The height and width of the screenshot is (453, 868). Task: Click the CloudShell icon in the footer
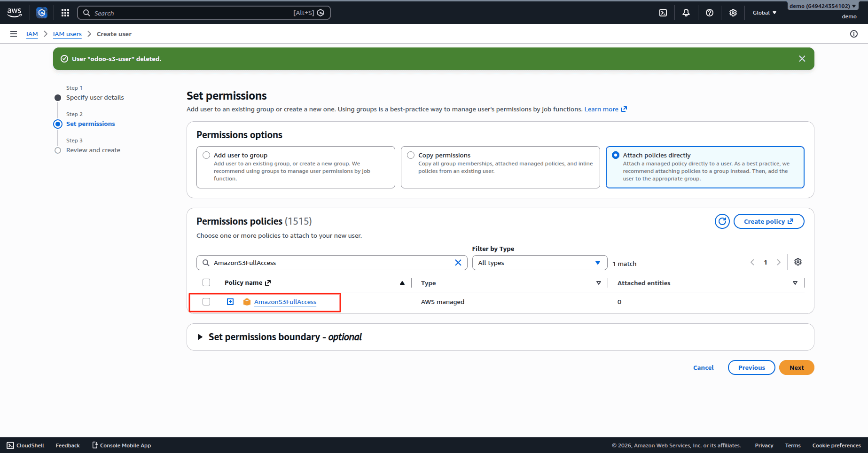tap(10, 445)
